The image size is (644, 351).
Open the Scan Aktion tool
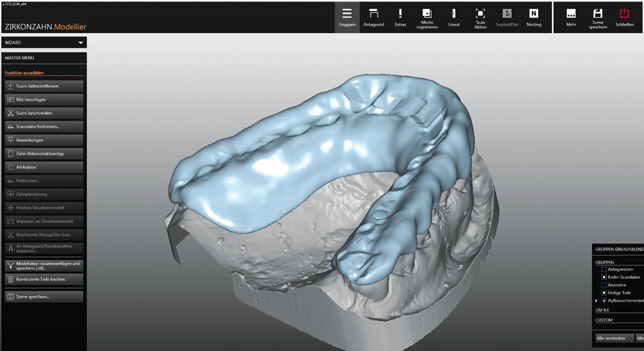[481, 17]
